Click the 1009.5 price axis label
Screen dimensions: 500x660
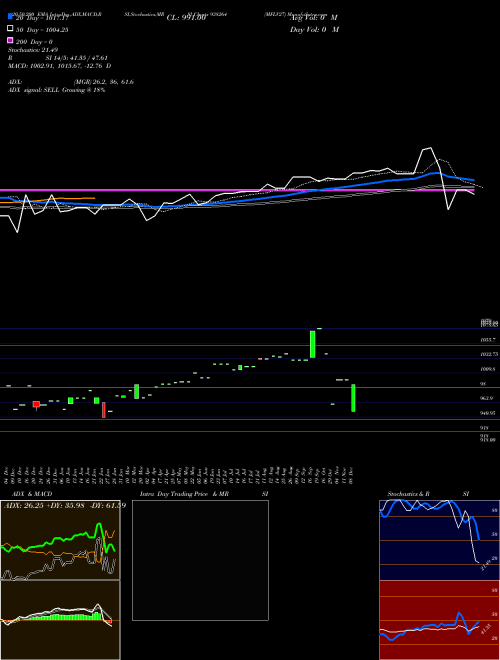click(x=488, y=369)
